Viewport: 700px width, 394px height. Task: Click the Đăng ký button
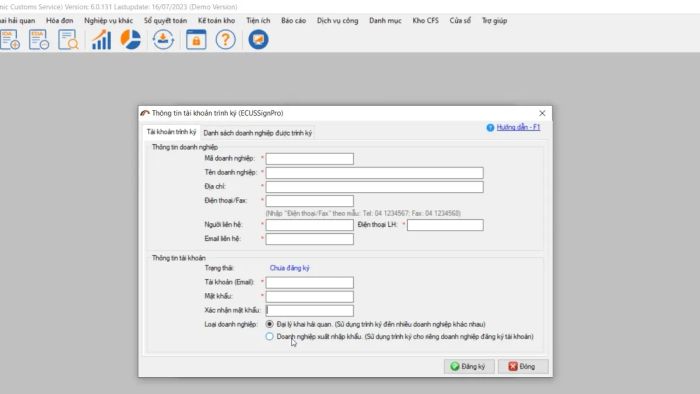click(x=469, y=366)
